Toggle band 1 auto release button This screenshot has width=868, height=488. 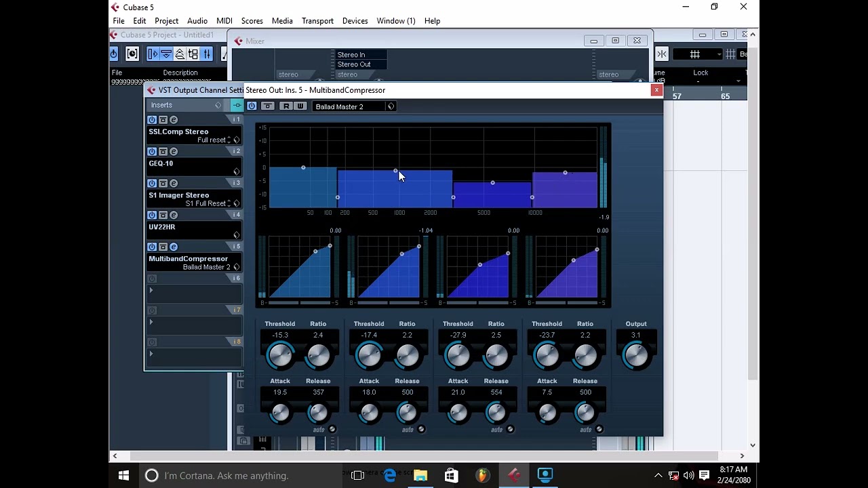(x=332, y=429)
